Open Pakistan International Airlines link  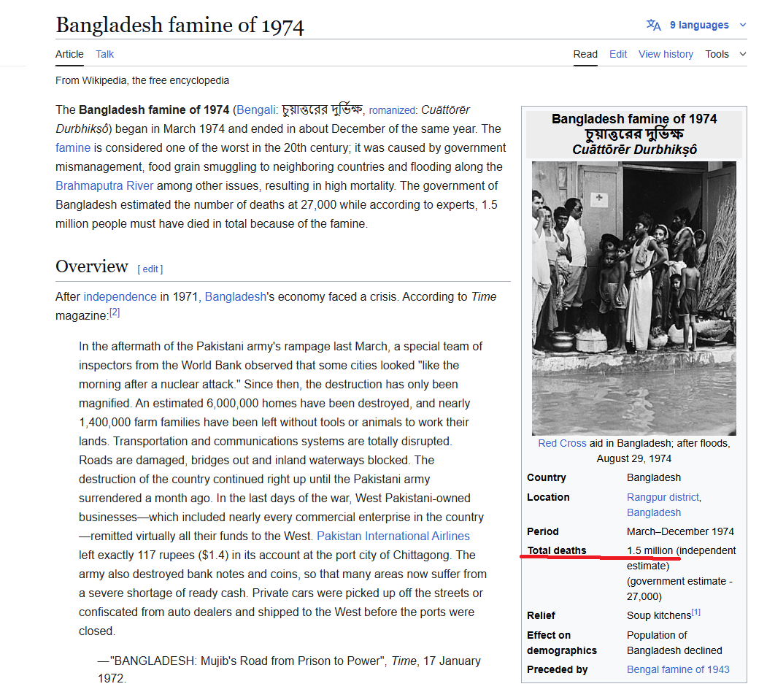tap(393, 536)
